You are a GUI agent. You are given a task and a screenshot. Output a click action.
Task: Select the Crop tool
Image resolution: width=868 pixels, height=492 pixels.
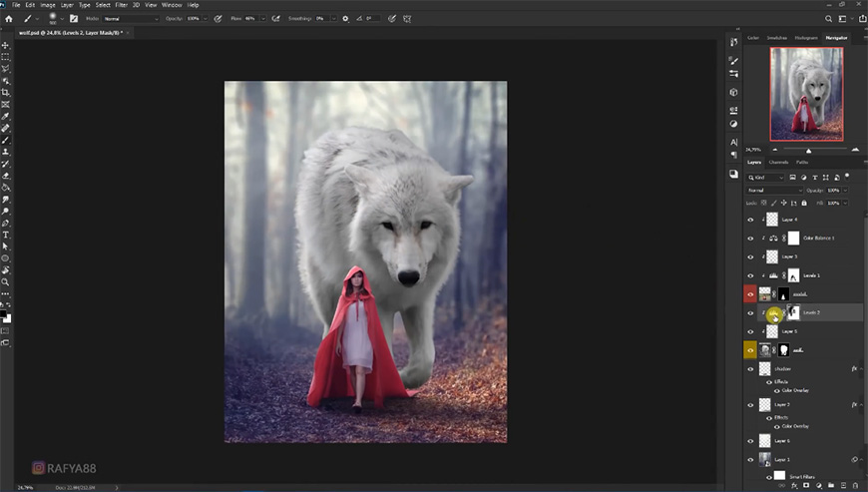6,93
